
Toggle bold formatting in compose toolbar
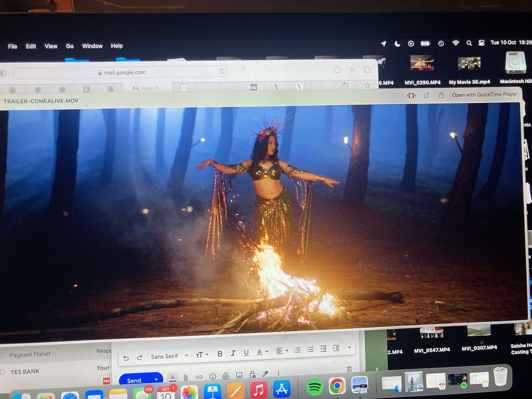[x=220, y=354]
